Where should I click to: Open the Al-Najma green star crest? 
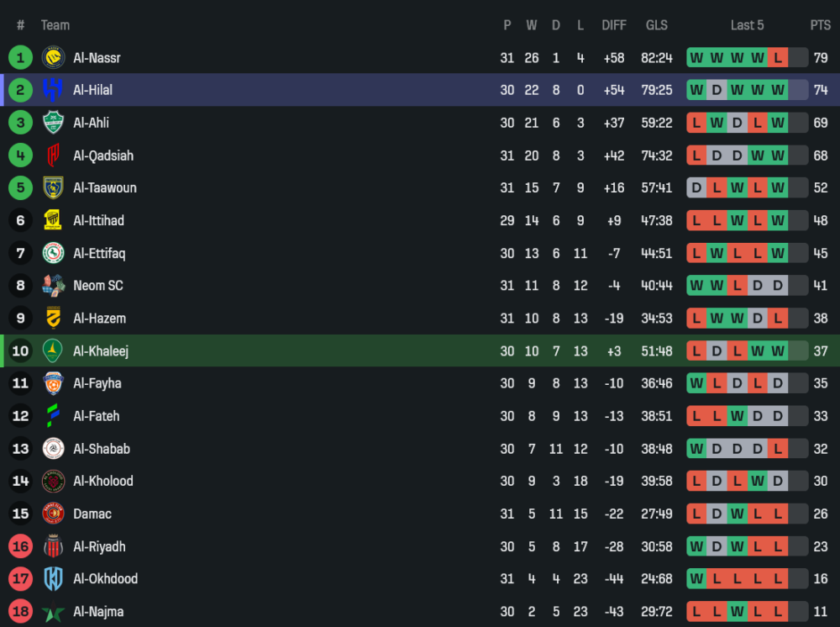(x=53, y=612)
